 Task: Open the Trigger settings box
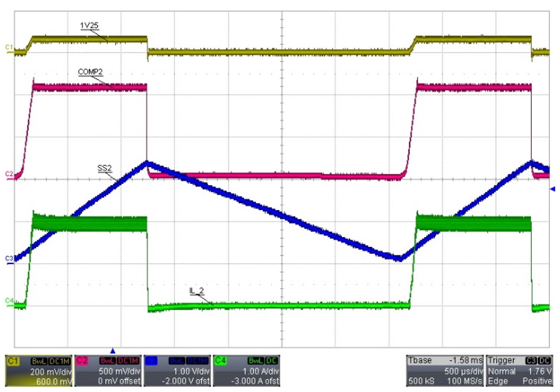[x=520, y=371]
